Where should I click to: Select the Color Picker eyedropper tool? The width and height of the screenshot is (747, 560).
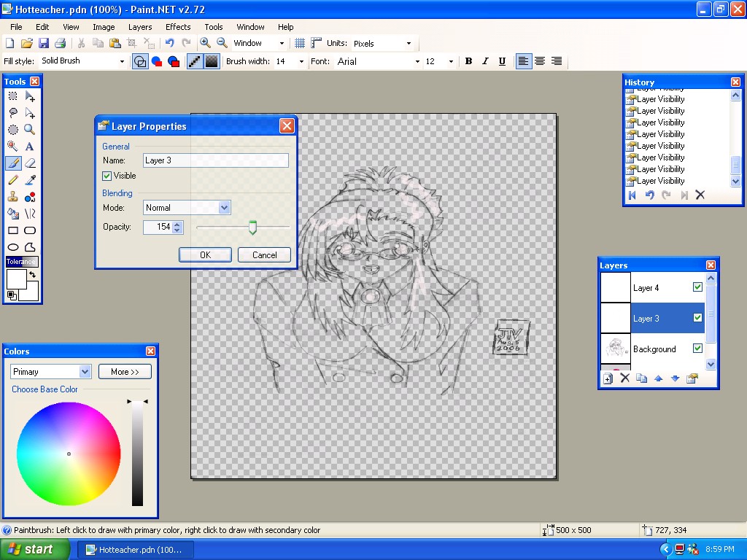click(29, 180)
